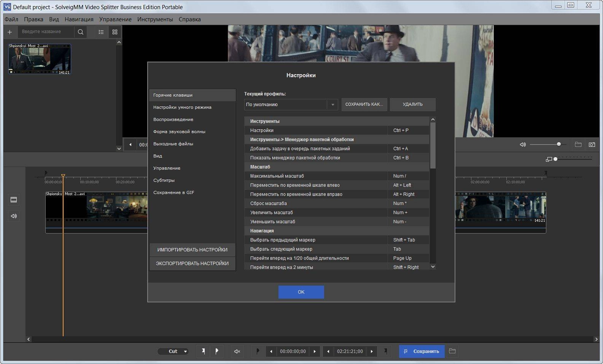Click the timeline zoom-fit icon

tap(549, 159)
